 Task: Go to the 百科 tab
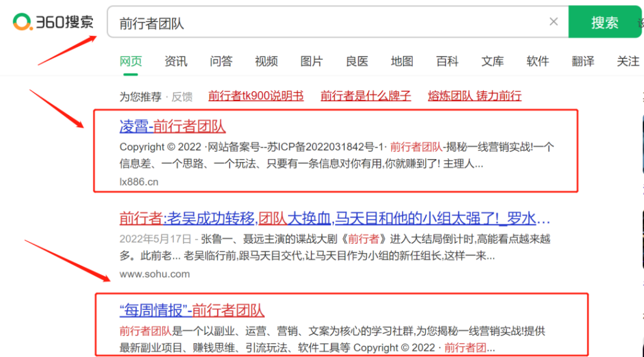click(x=448, y=61)
